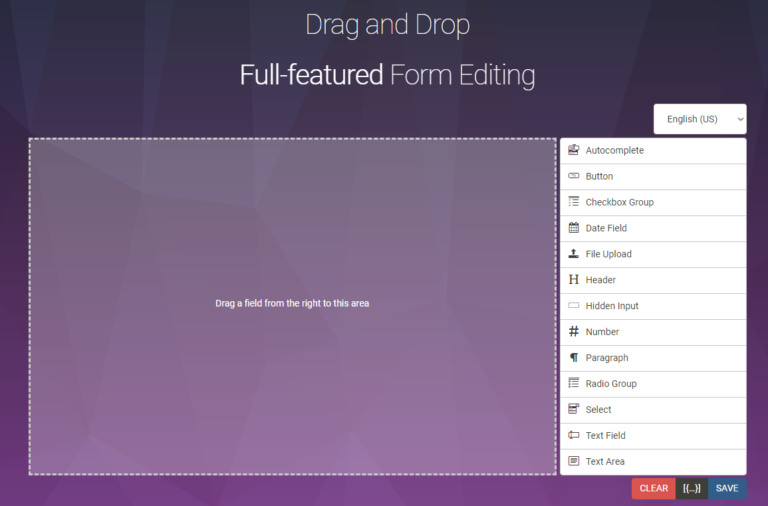Image resolution: width=768 pixels, height=506 pixels.
Task: Click the Header H icon
Action: 574,280
